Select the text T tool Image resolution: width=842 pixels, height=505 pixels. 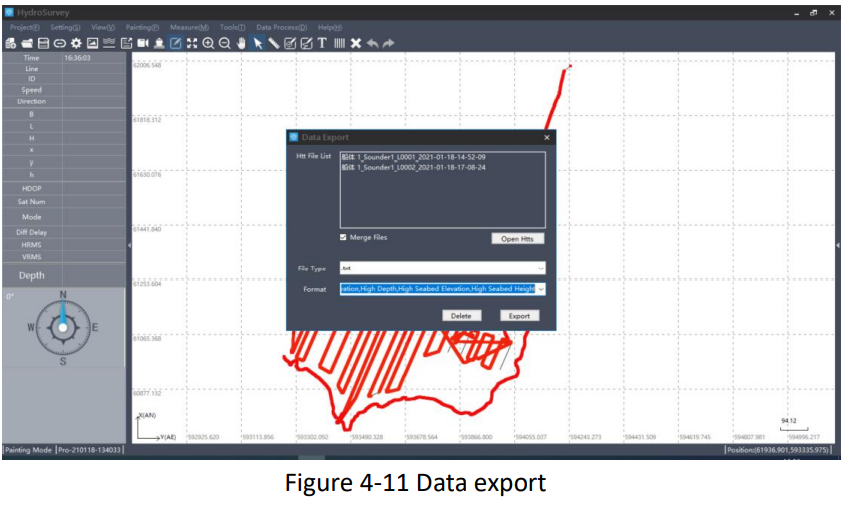coord(322,44)
